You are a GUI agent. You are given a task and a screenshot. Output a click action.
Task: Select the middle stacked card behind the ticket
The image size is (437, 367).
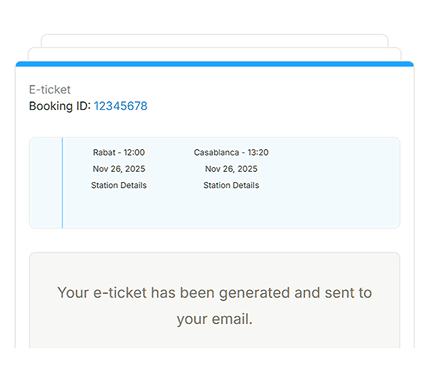(x=215, y=54)
